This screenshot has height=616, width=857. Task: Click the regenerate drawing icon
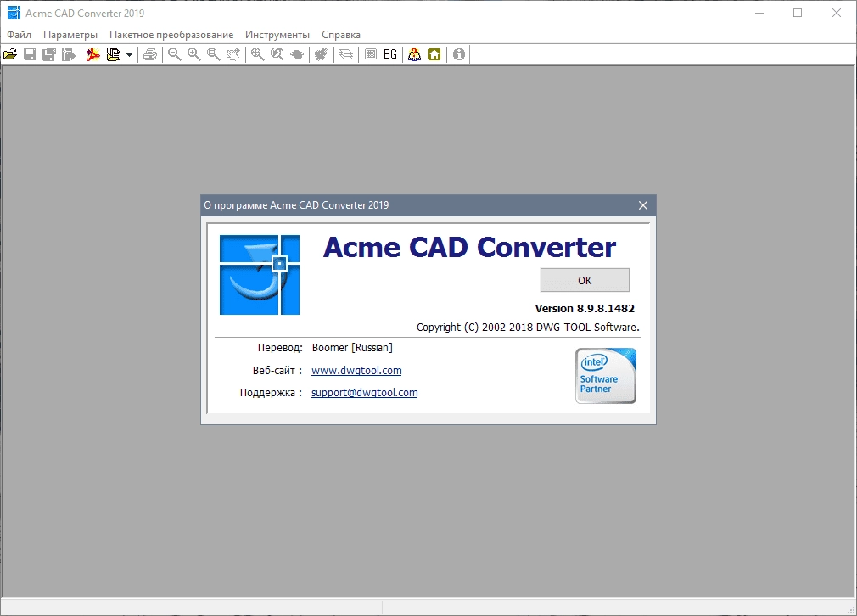coord(321,54)
